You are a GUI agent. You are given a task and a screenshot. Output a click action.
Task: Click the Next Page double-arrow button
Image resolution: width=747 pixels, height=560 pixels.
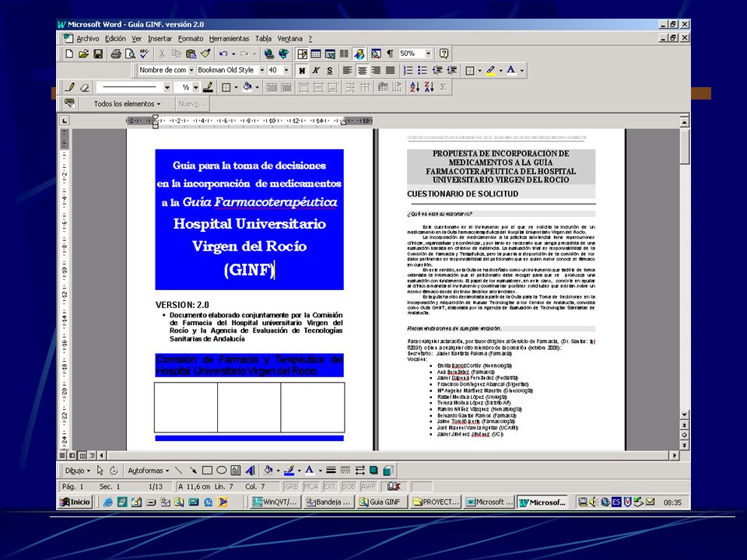[684, 445]
